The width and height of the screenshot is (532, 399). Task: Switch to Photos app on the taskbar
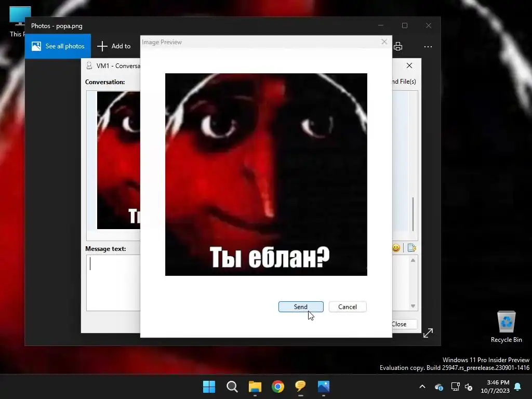pyautogui.click(x=324, y=387)
